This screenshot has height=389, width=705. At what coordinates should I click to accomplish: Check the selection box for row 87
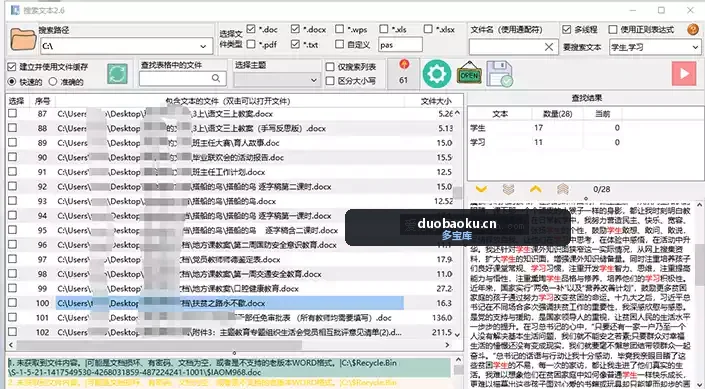[13, 114]
